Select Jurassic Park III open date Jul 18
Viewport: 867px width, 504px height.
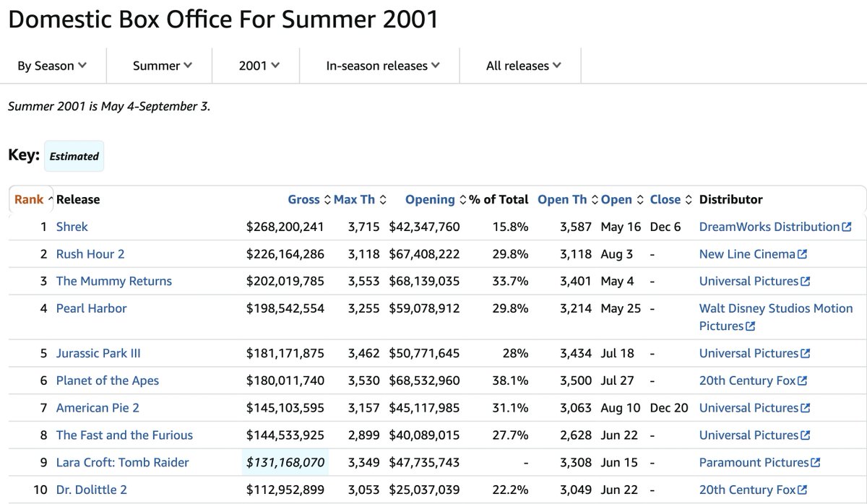[618, 353]
